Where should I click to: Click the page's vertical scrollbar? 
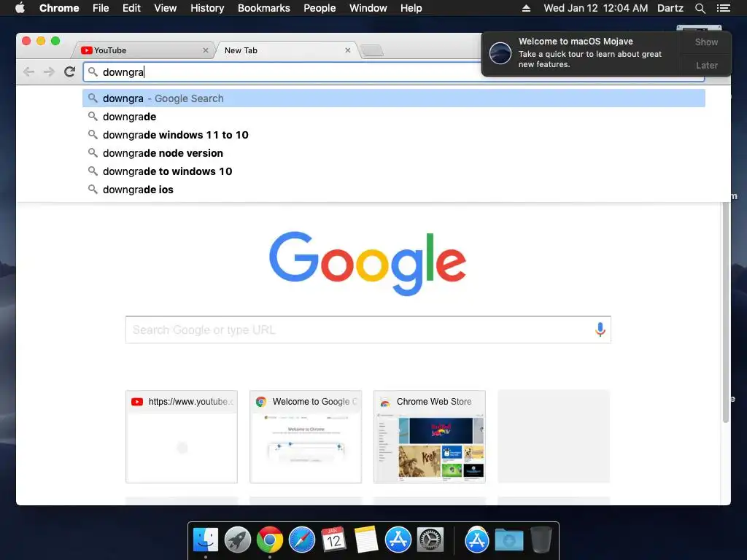click(726, 312)
